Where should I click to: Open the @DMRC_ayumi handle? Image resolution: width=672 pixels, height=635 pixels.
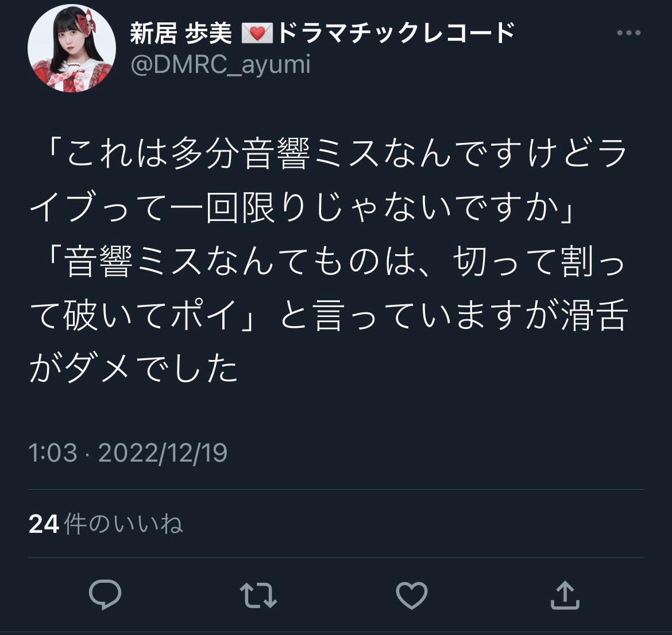pos(221,65)
